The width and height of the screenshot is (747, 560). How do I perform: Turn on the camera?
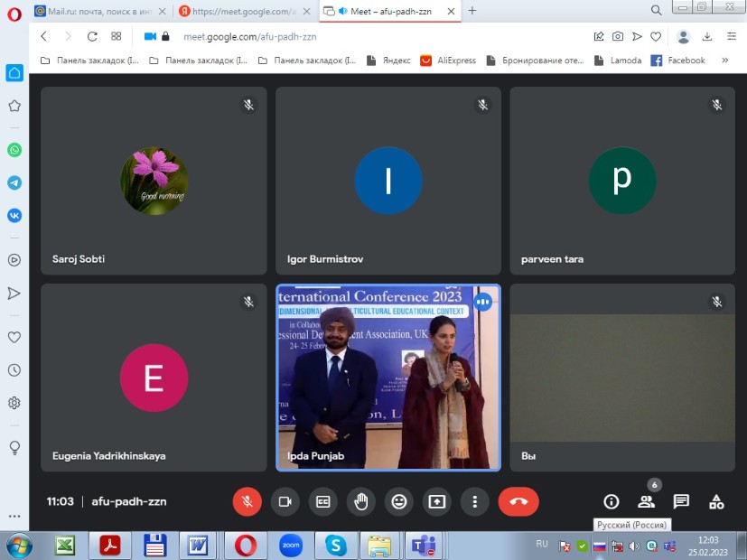coord(285,501)
